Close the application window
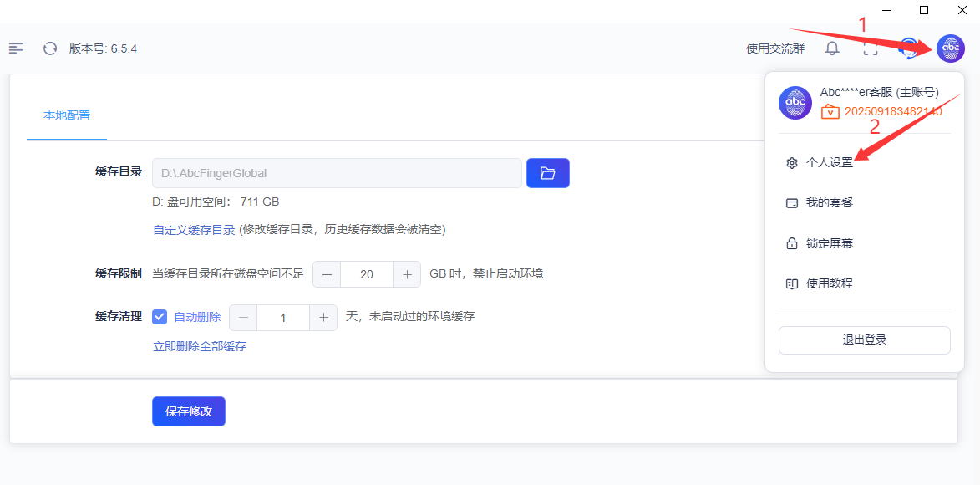Image resolution: width=980 pixels, height=485 pixels. coord(963,10)
